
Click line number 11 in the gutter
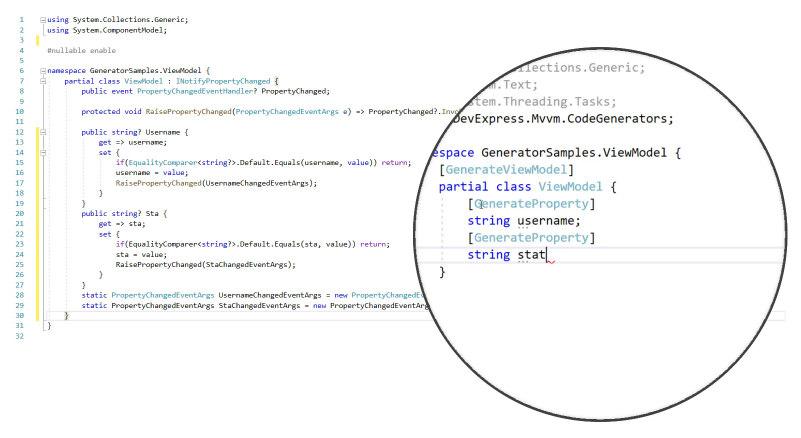[19, 122]
